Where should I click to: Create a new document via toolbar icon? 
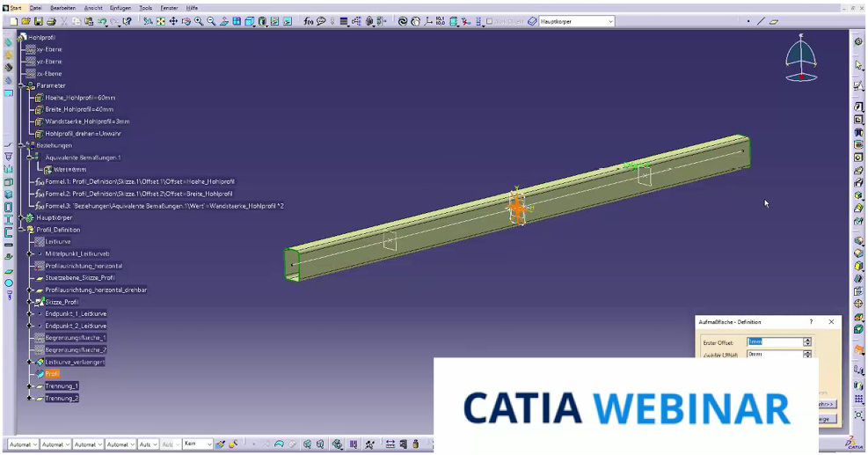point(14,22)
